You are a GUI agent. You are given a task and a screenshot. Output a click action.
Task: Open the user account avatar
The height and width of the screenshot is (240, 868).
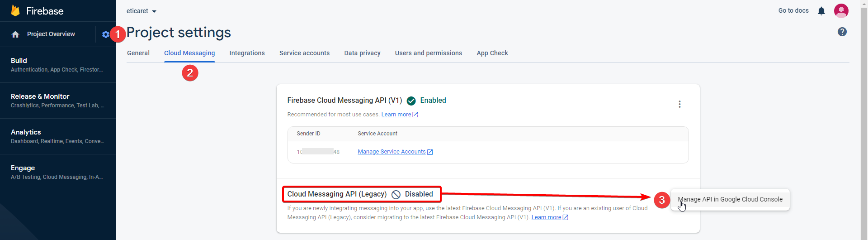pyautogui.click(x=841, y=11)
